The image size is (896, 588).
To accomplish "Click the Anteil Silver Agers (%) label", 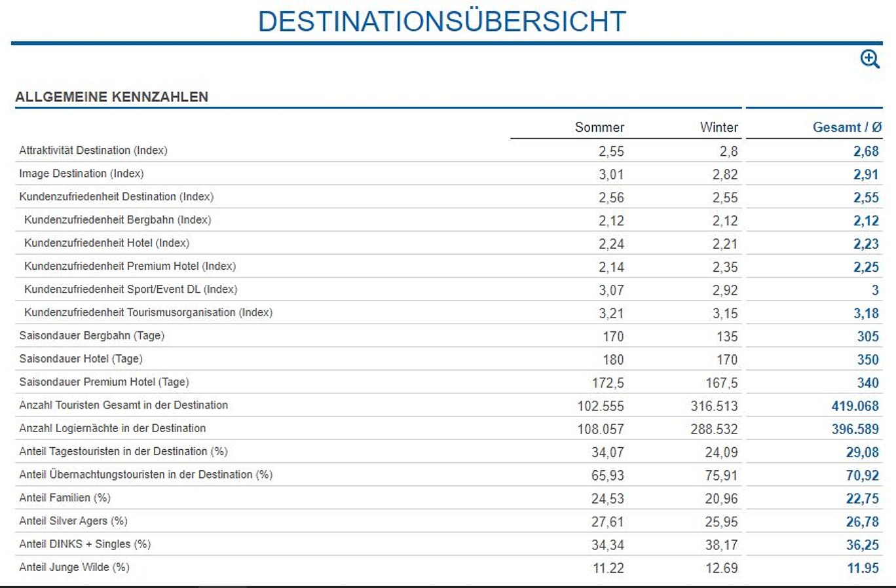I will tap(73, 521).
